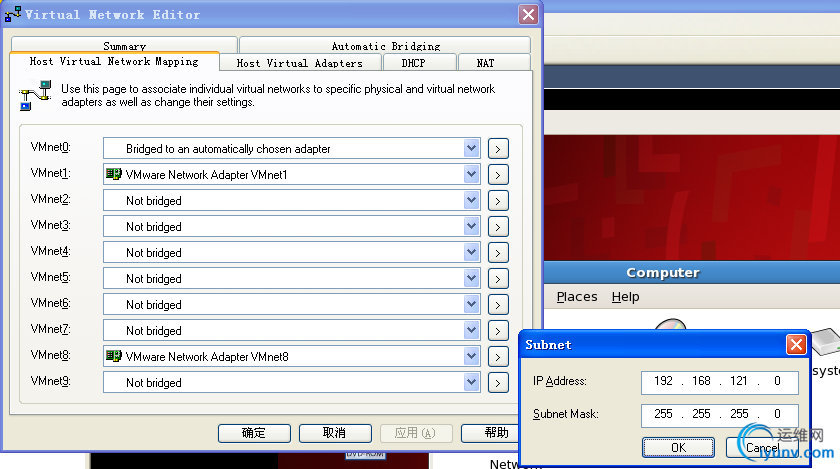
Task: Open VMnet7 settings arrow button
Action: click(x=498, y=331)
